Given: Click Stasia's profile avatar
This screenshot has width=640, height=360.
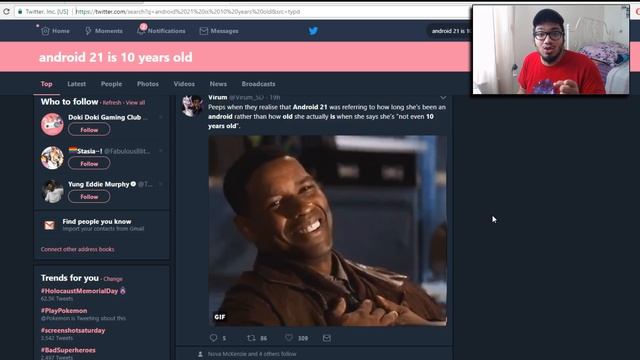Looking at the screenshot, I should (x=52, y=158).
